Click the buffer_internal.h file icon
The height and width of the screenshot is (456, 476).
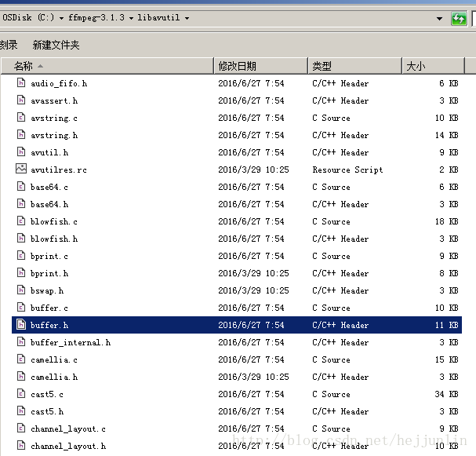[x=21, y=342]
